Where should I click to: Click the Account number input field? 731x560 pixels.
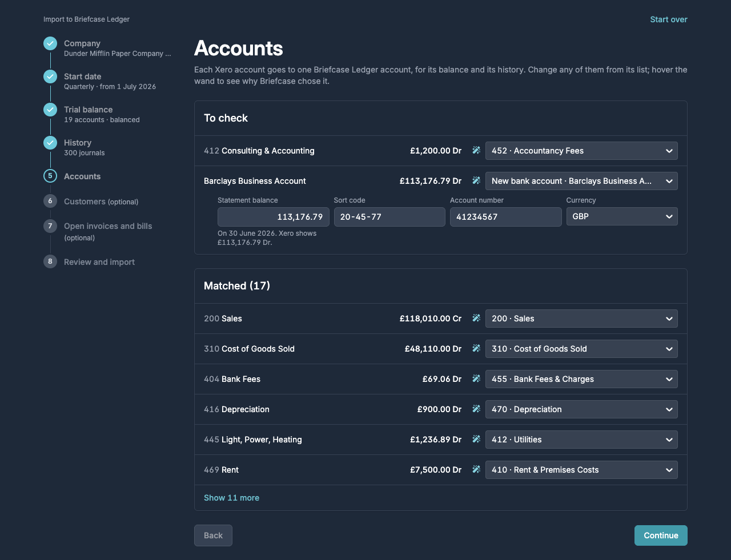[505, 217]
